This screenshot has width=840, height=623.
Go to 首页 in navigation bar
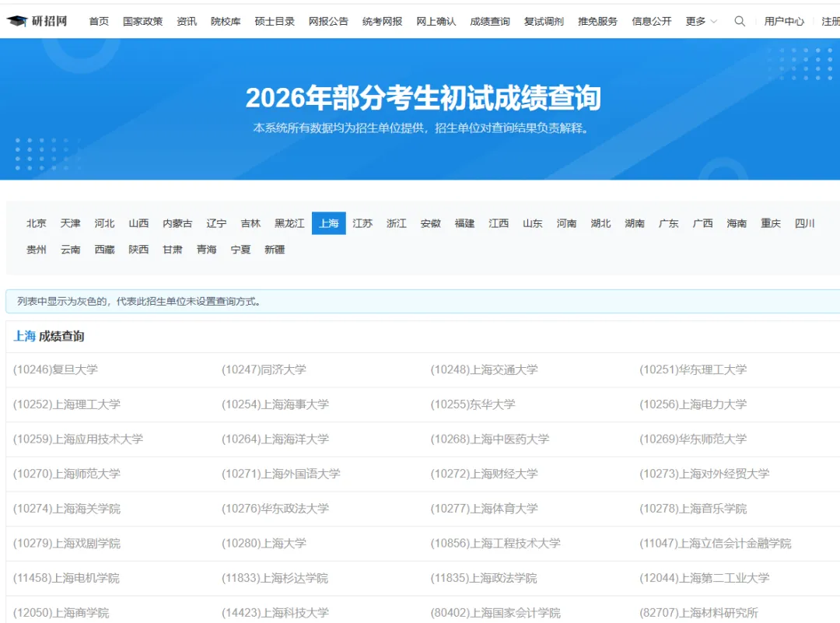pyautogui.click(x=99, y=22)
